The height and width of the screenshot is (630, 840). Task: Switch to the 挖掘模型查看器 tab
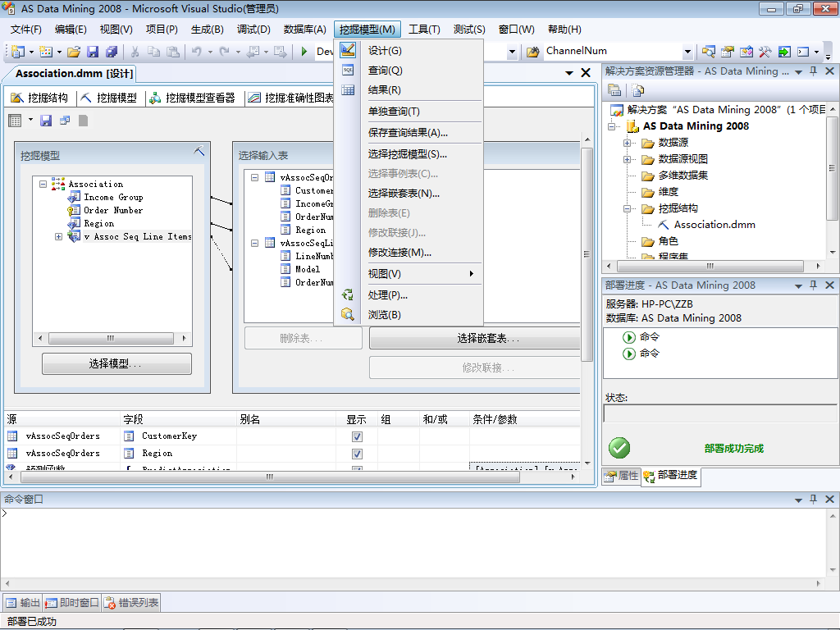192,98
